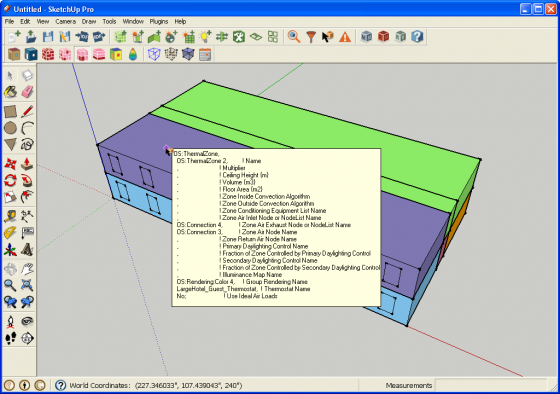Viewport: 560px width, 394px height.
Task: Toggle the highlighted pink cube render mode
Action: (x=82, y=54)
